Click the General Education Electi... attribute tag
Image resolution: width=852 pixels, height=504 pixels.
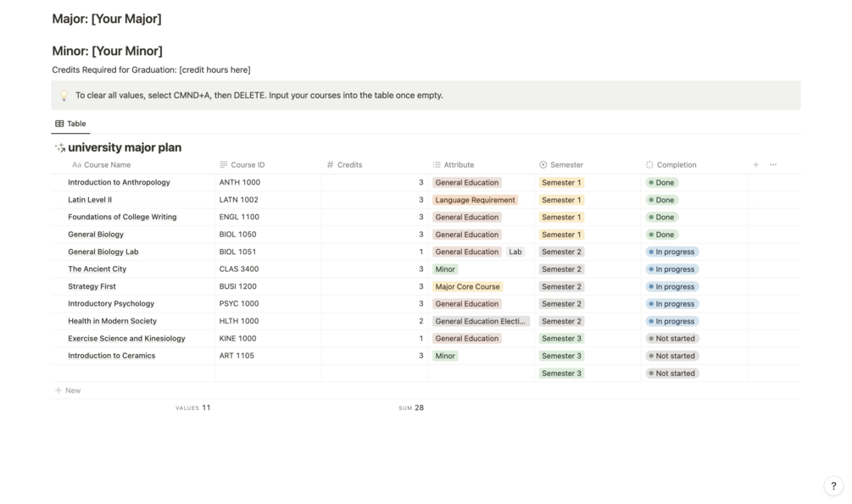tap(481, 322)
